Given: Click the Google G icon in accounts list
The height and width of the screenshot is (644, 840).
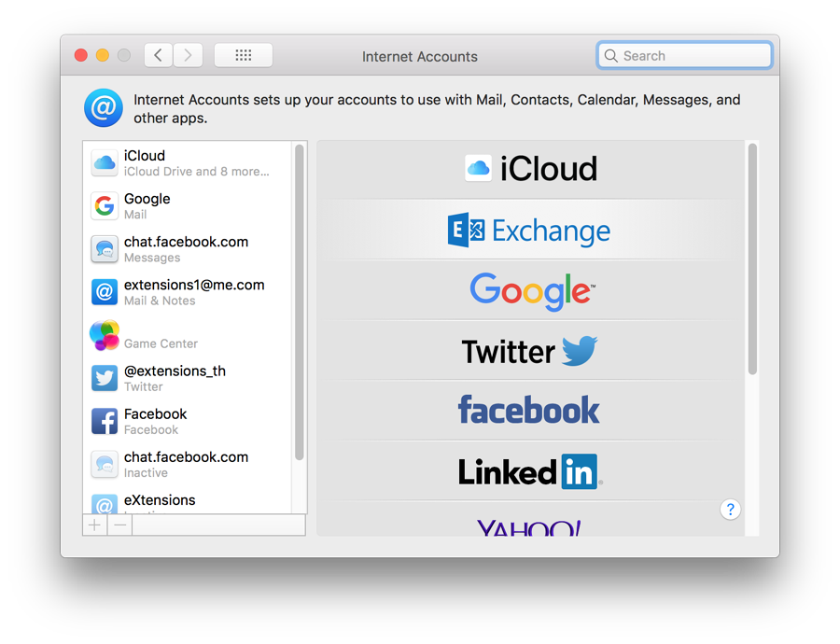Looking at the screenshot, I should [x=105, y=205].
